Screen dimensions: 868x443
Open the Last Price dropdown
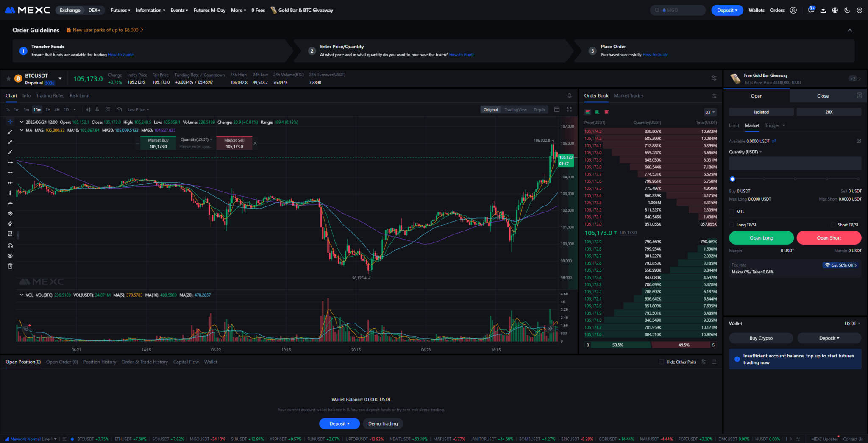(138, 109)
